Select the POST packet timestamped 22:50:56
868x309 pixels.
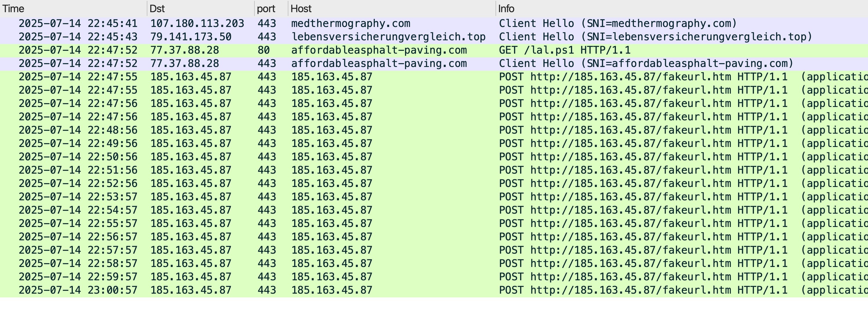[434, 157]
